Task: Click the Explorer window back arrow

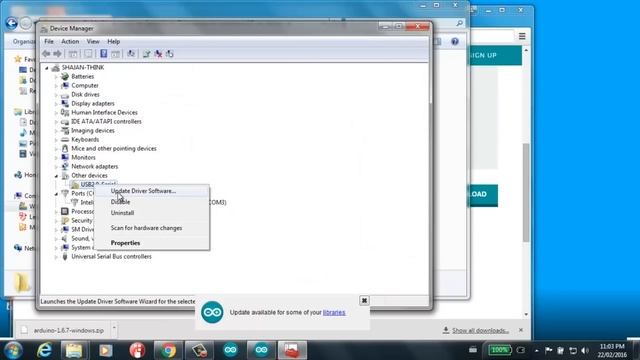Action: pyautogui.click(x=11, y=23)
